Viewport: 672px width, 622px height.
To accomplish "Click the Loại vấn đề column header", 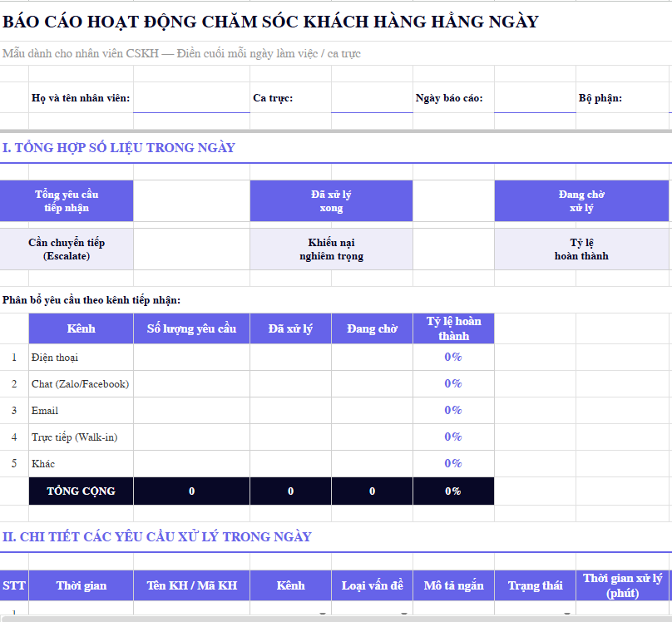I will [x=372, y=585].
